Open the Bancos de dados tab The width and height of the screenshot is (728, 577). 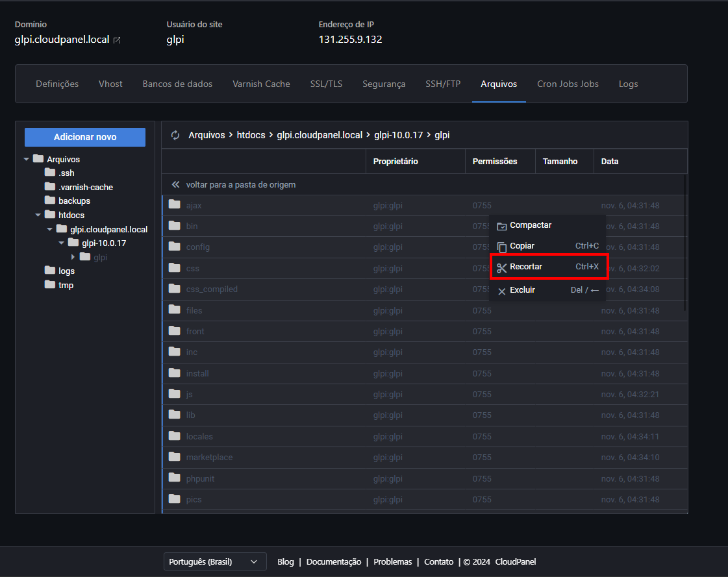[x=177, y=84]
